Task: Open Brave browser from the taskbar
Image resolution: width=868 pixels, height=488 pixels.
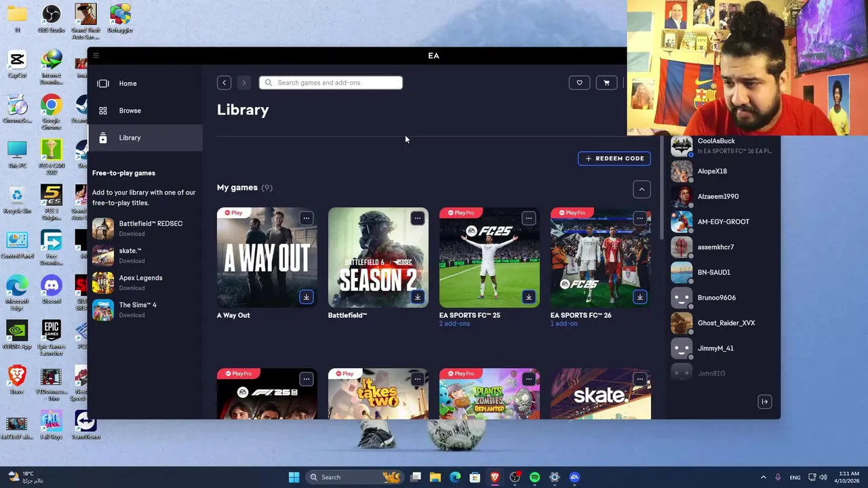Action: pyautogui.click(x=495, y=477)
